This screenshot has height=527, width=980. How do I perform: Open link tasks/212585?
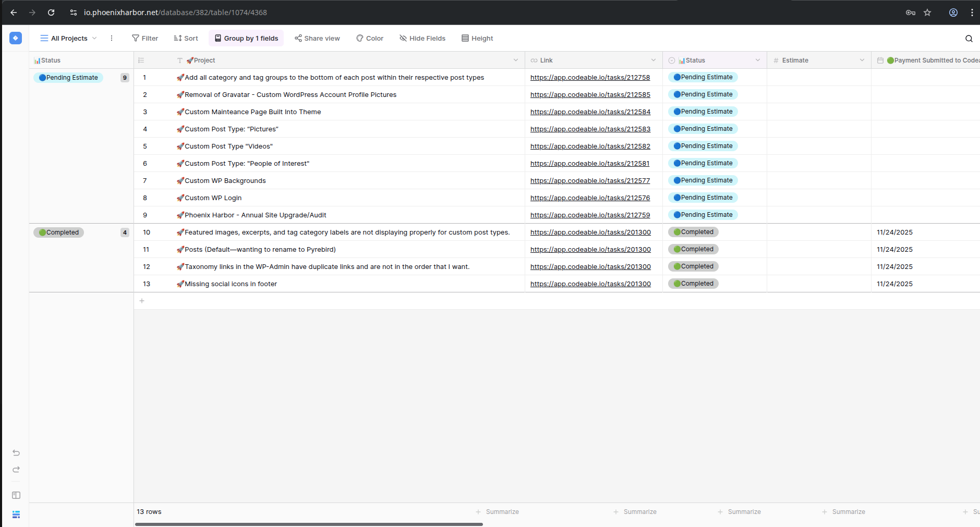(590, 95)
